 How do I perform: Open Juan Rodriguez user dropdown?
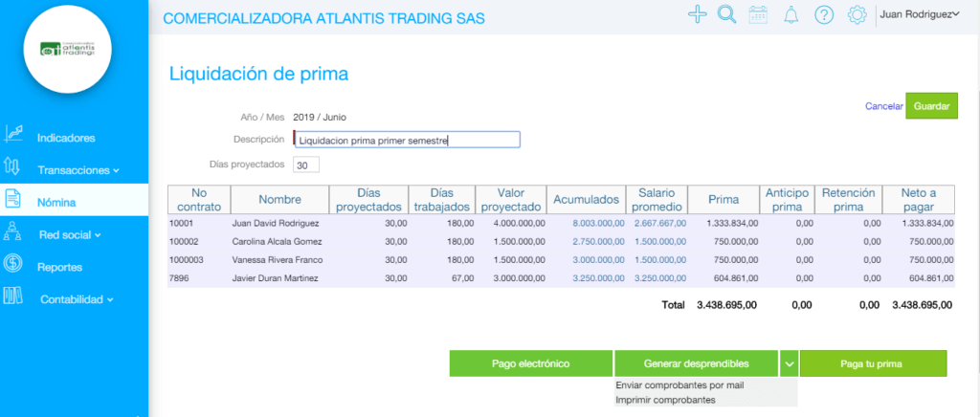point(919,14)
